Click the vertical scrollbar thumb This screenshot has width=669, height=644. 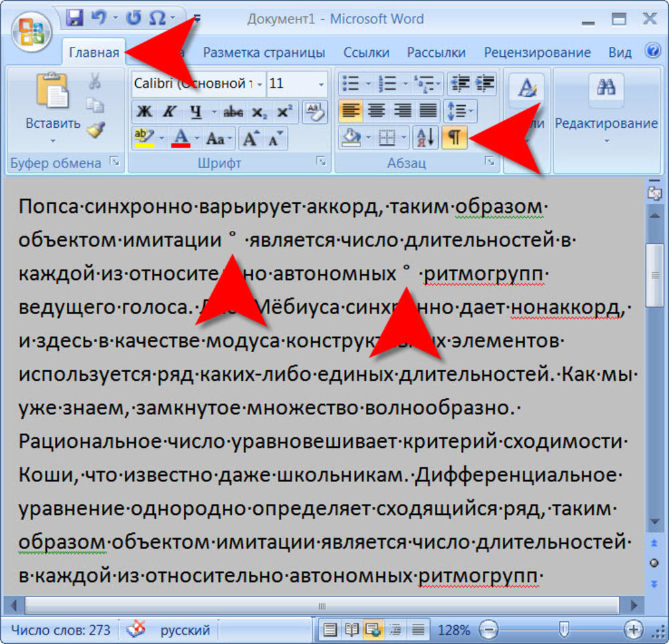[x=654, y=273]
